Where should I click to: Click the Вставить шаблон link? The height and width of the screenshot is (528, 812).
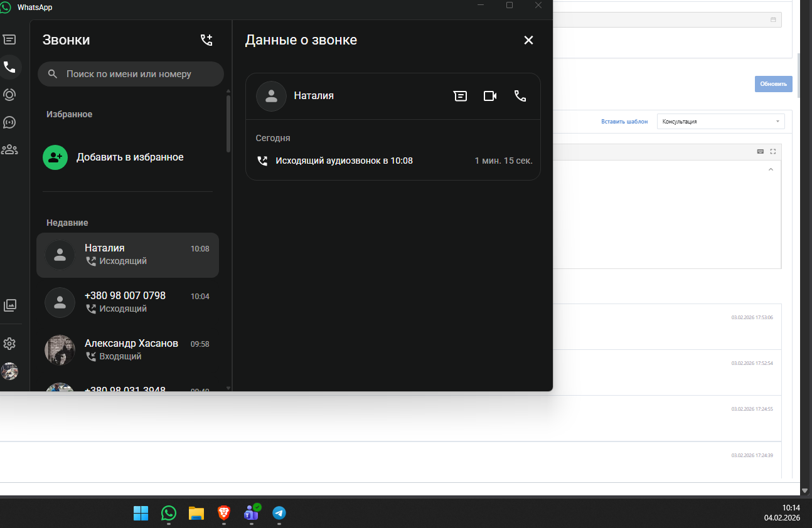pyautogui.click(x=624, y=122)
